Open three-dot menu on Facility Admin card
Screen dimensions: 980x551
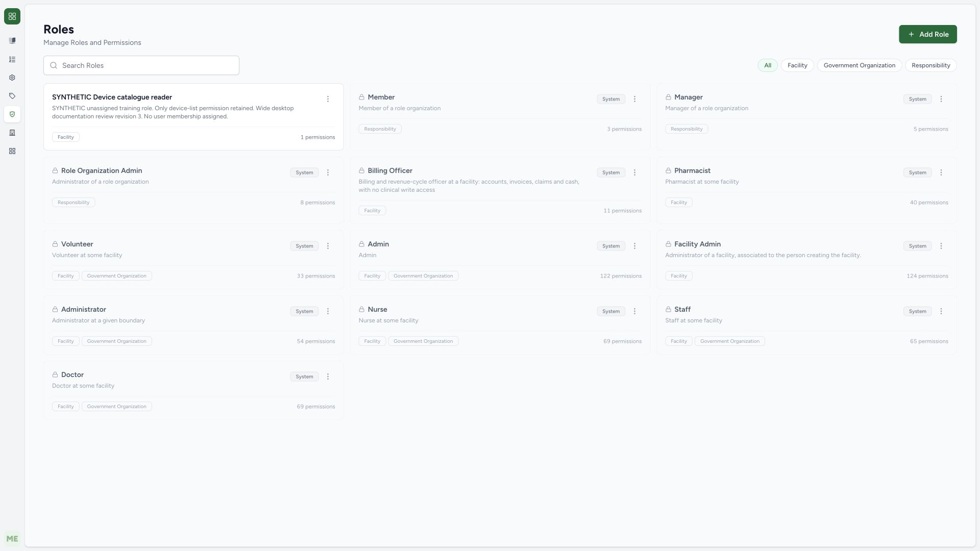point(941,246)
